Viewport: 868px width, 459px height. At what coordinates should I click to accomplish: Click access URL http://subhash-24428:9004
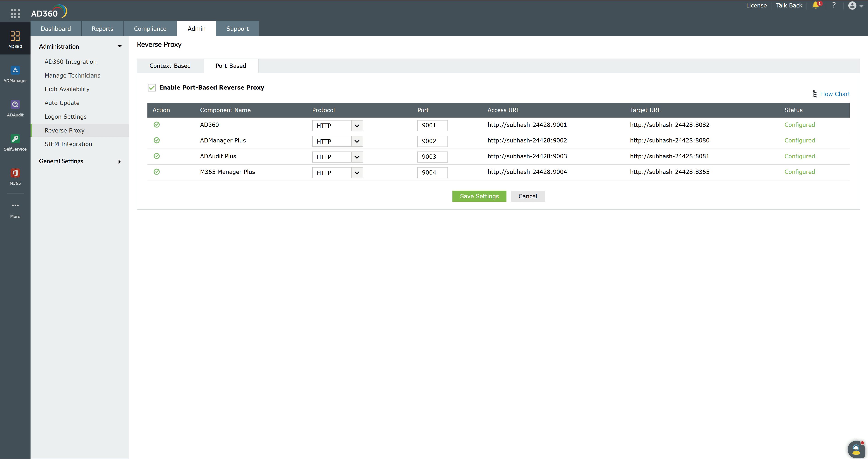coord(527,172)
